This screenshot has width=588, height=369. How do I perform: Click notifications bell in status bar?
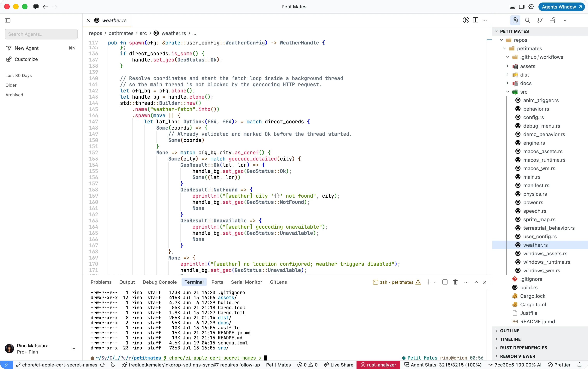pos(579,365)
